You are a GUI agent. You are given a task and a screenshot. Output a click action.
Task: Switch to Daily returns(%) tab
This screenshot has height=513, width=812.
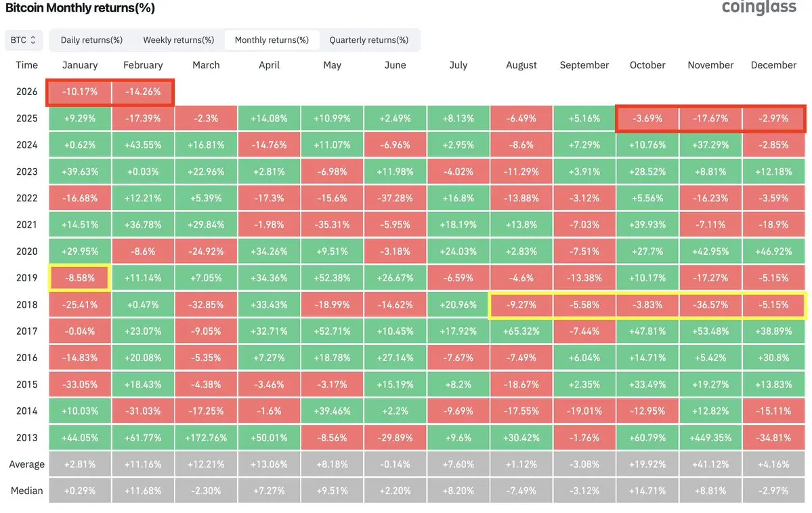coord(91,40)
